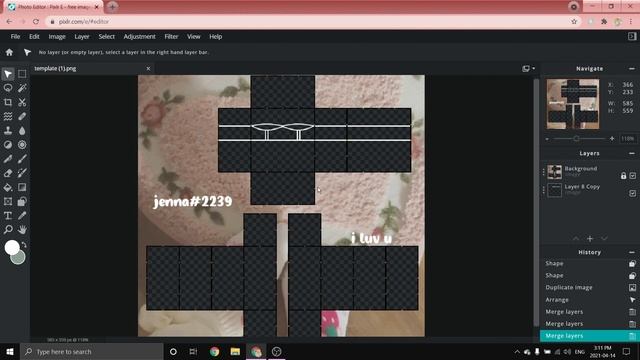Select the Clone Stamp tool
The width and height of the screenshot is (640, 360).
[8, 130]
